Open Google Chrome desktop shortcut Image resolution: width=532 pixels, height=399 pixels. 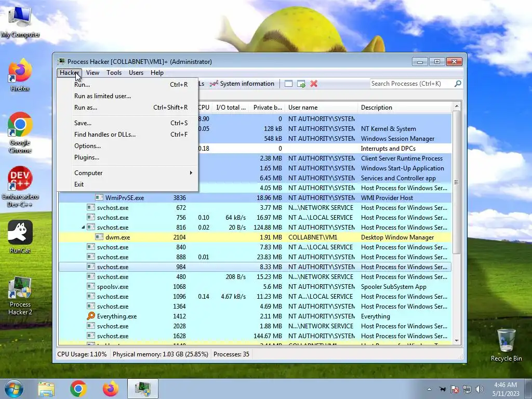pyautogui.click(x=20, y=132)
